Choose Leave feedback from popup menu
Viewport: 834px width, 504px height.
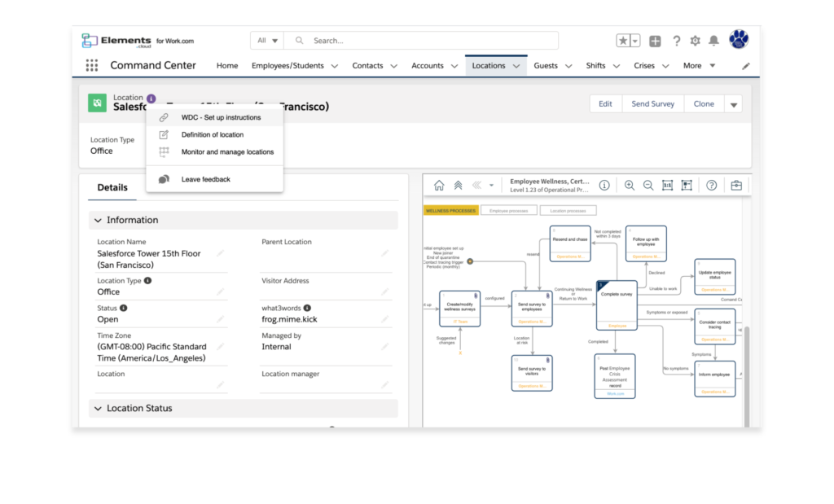point(205,179)
